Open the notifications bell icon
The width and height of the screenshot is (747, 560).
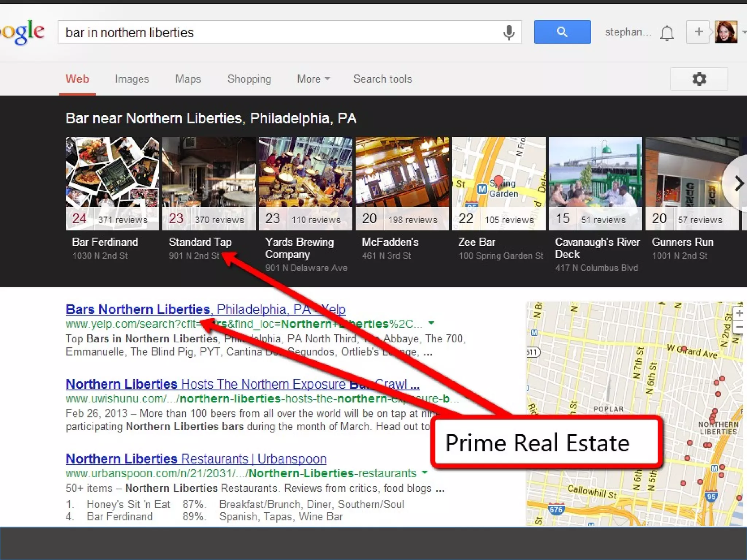click(x=667, y=33)
